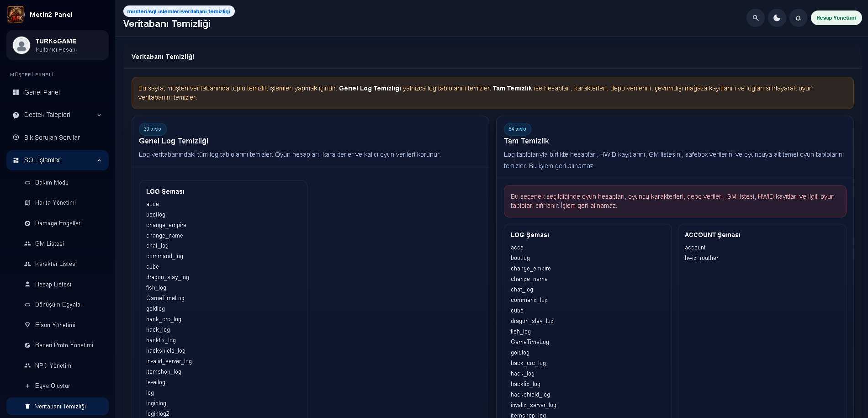This screenshot has height=418, width=868.
Task: Open Sık Sorulan Sorular menu item
Action: pyautogui.click(x=58, y=138)
